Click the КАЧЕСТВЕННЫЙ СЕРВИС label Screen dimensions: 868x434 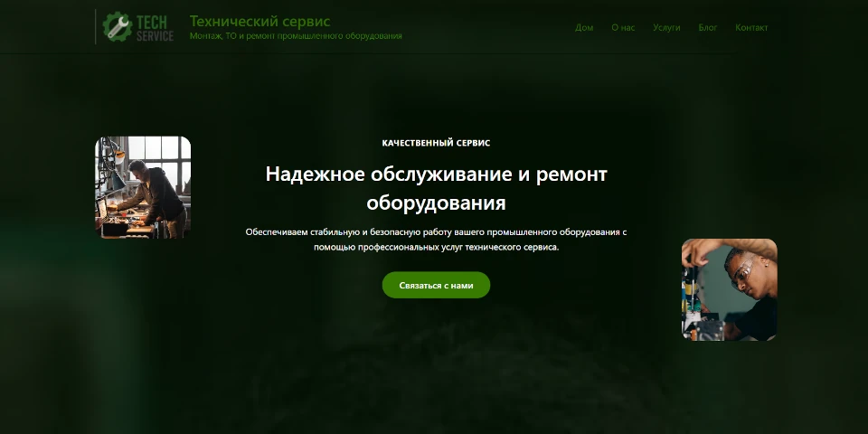pyautogui.click(x=436, y=143)
